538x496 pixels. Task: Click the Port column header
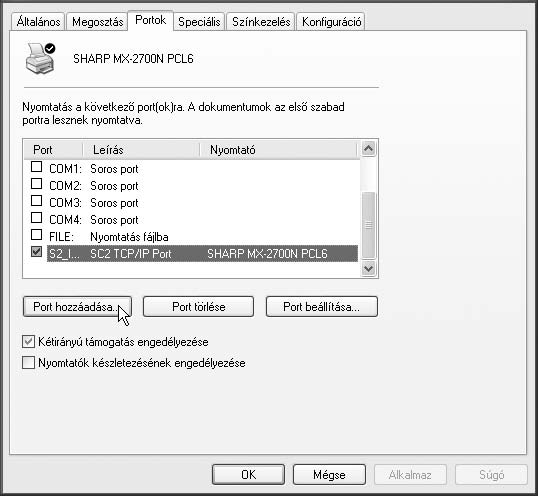click(x=53, y=150)
